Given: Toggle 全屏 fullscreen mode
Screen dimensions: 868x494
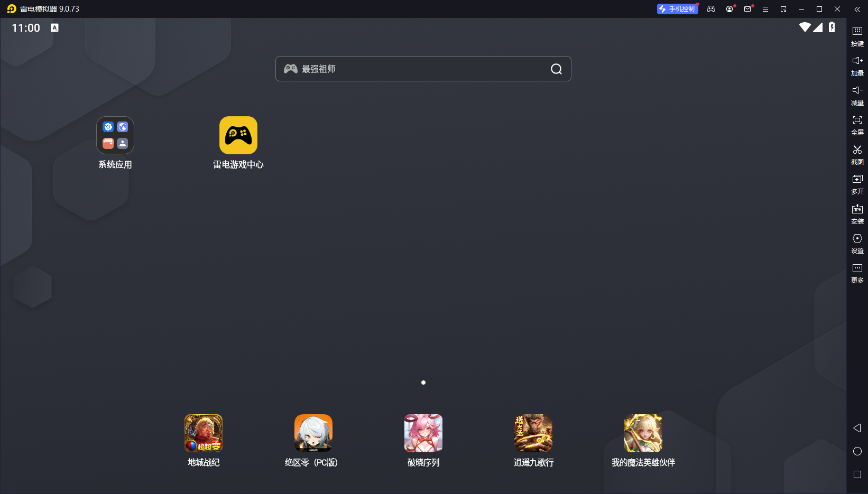Looking at the screenshot, I should pos(857,125).
